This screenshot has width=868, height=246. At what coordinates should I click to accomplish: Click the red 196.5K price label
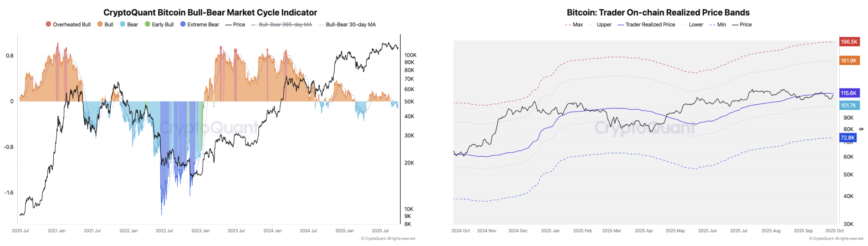[x=849, y=41]
